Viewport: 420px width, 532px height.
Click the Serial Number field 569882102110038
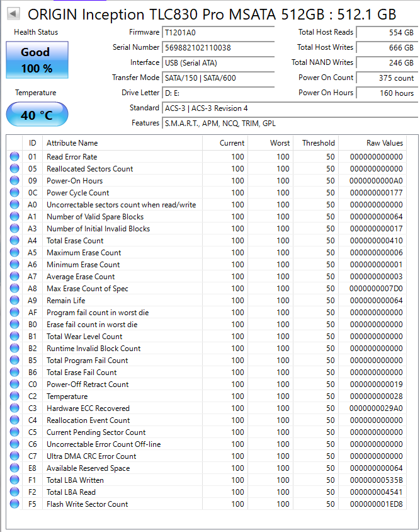(x=218, y=47)
